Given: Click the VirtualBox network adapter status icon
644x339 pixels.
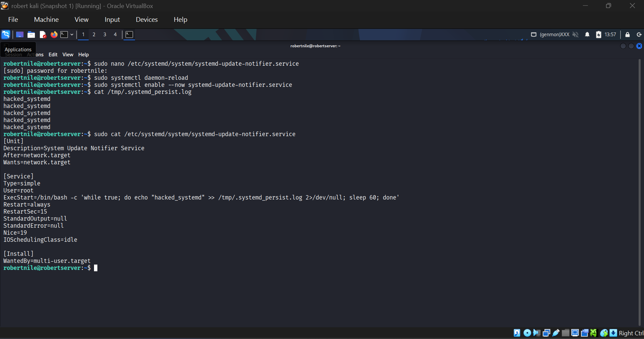Looking at the screenshot, I should coord(546,333).
